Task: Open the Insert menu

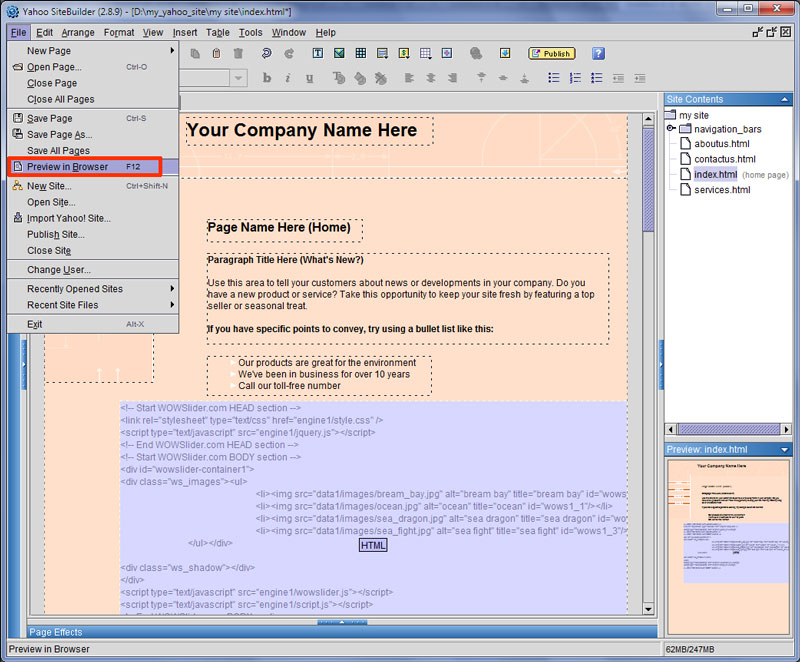Action: pyautogui.click(x=185, y=33)
